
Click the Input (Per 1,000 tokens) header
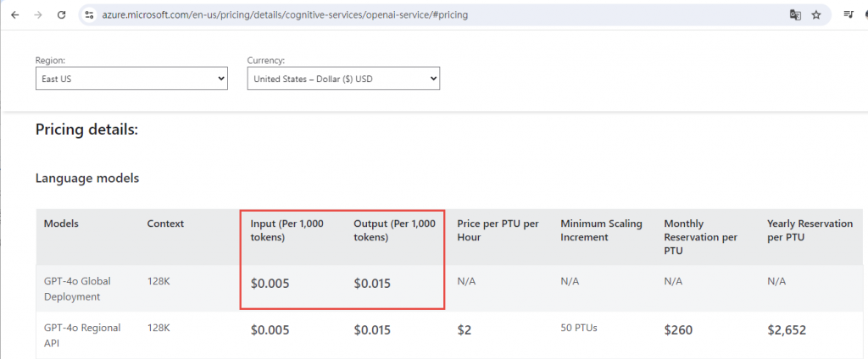click(287, 230)
